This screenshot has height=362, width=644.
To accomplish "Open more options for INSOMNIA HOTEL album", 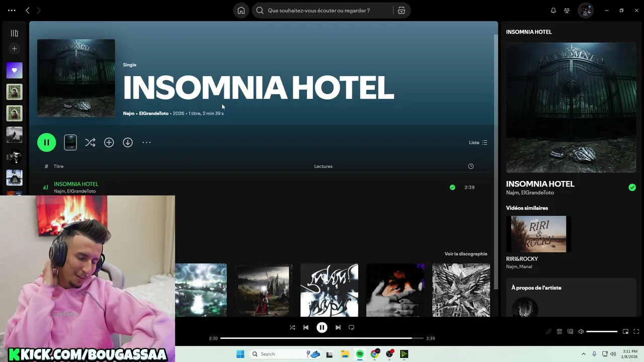I will click(x=146, y=142).
